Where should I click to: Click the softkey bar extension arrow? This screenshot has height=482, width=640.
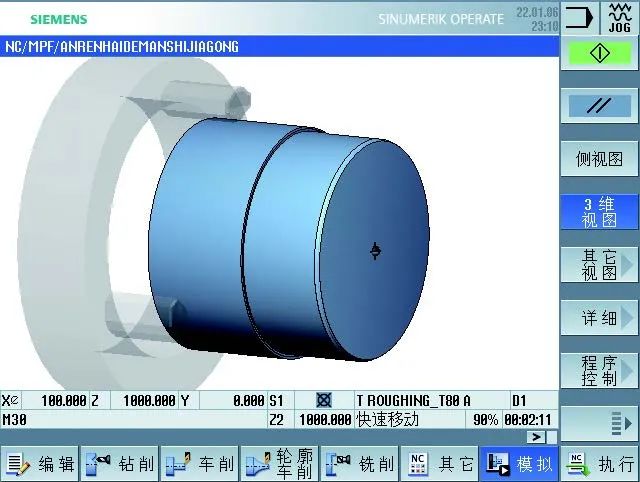[x=599, y=424]
